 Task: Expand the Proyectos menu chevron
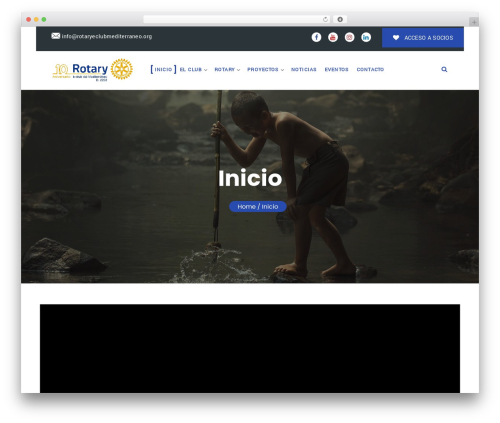point(282,70)
